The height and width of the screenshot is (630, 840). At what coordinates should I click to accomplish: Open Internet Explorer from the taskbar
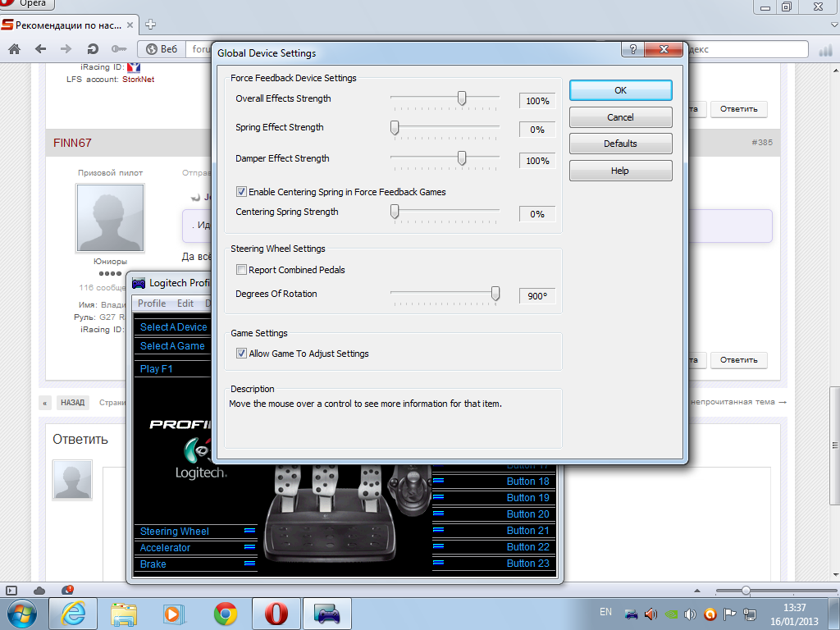(x=74, y=613)
